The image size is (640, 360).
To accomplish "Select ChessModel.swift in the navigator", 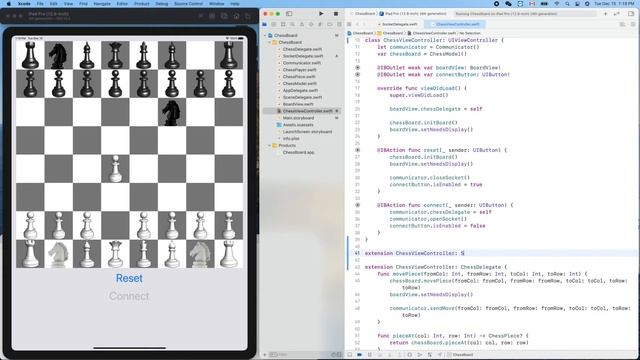I will pyautogui.click(x=300, y=84).
